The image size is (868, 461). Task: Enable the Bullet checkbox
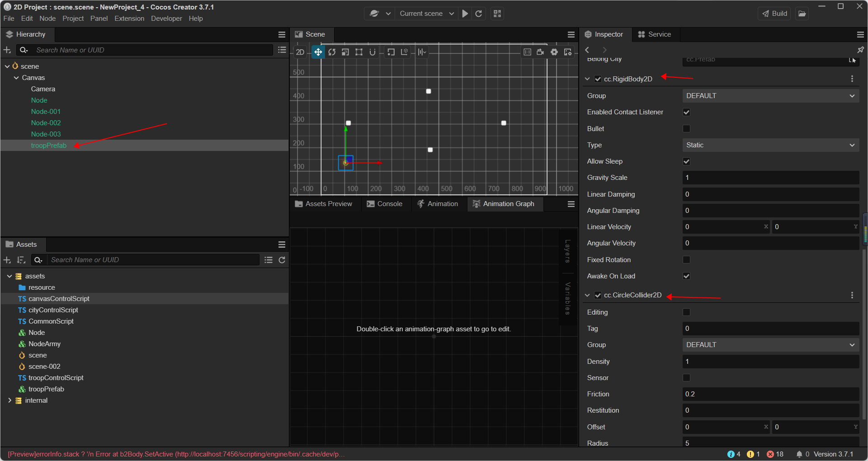[x=686, y=129]
